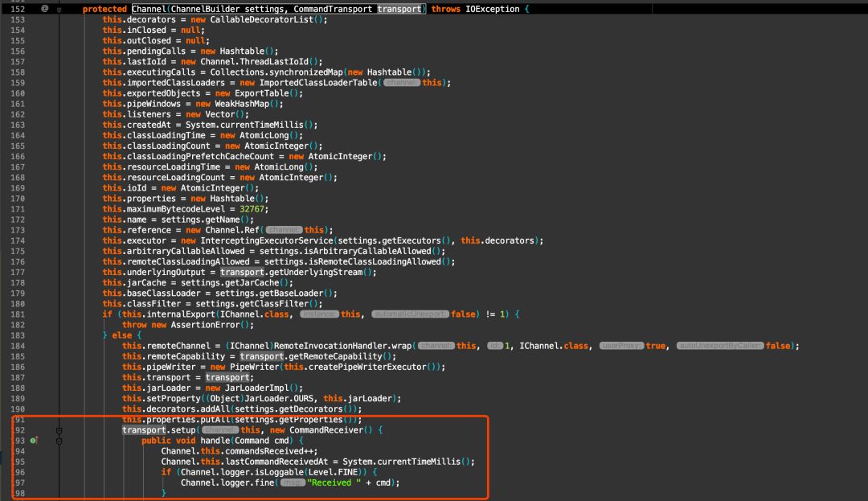Click the value 32767 on line 171
Viewport: 868px width, 501px height.
point(252,209)
